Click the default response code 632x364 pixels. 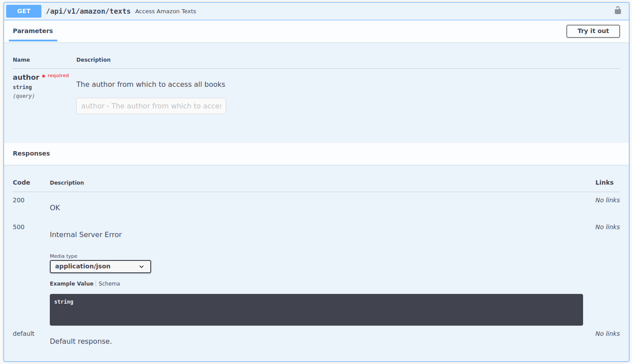point(23,334)
